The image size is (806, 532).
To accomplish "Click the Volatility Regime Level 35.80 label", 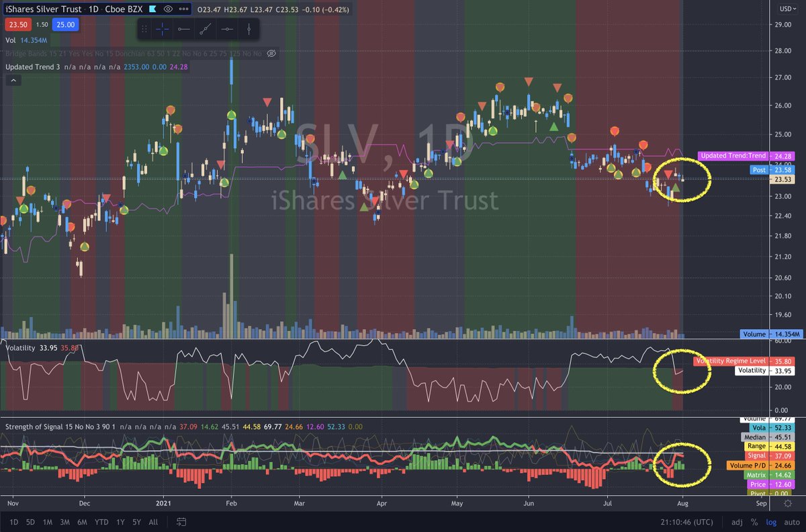I will click(x=744, y=361).
